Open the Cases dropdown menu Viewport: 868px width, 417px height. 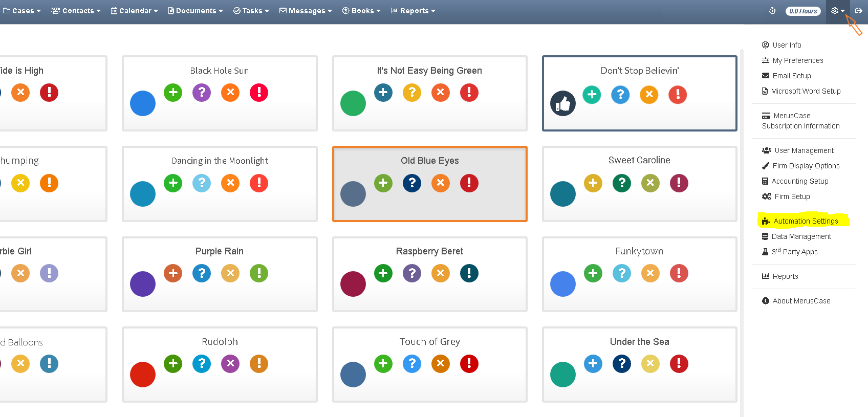pos(22,11)
